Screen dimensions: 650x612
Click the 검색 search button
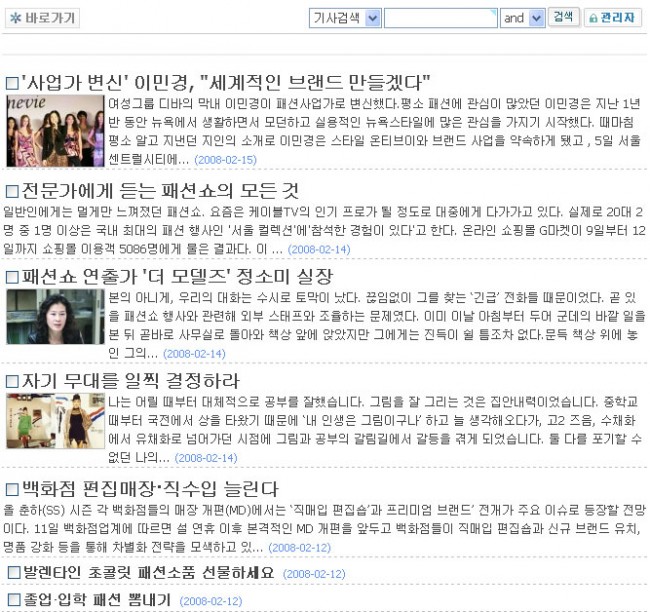[x=563, y=17]
